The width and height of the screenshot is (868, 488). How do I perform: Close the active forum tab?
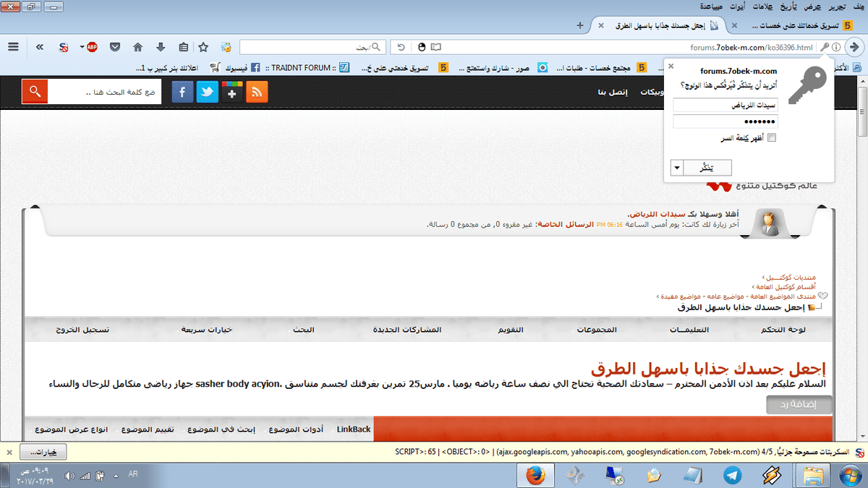click(x=600, y=25)
